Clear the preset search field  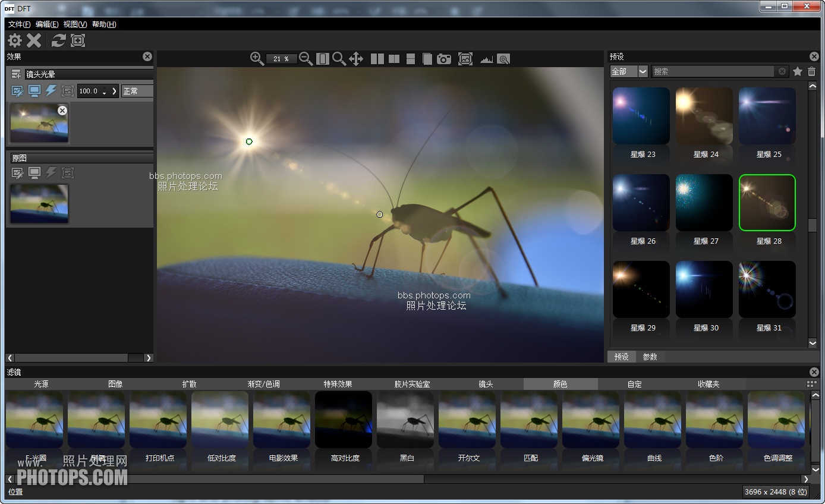(x=782, y=71)
